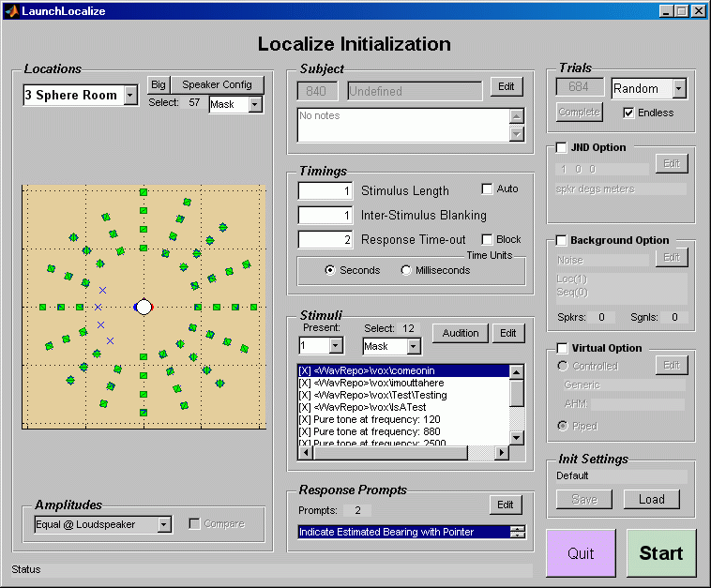
Task: Click the Response Time-out field
Action: [325, 239]
